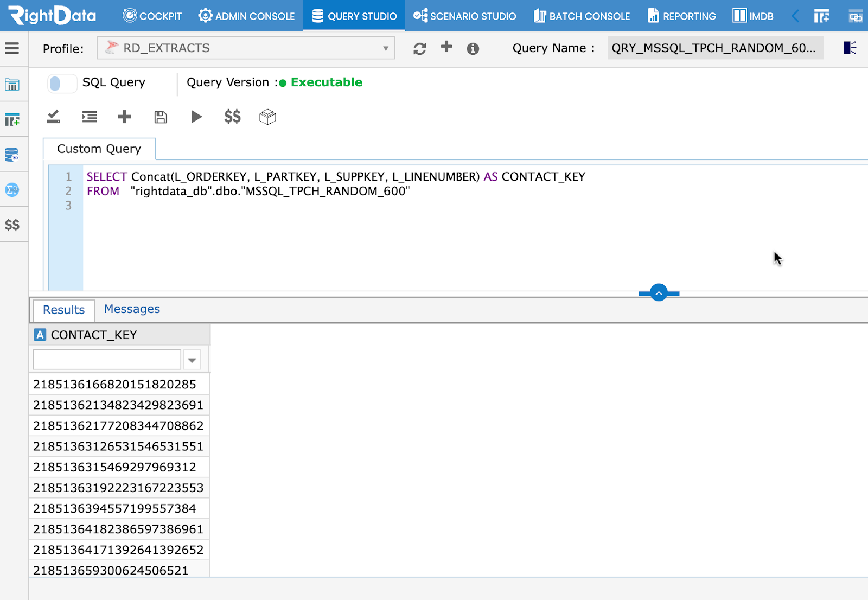Open the Batch Console menu
Image resolution: width=868 pixels, height=600 pixels.
(582, 16)
